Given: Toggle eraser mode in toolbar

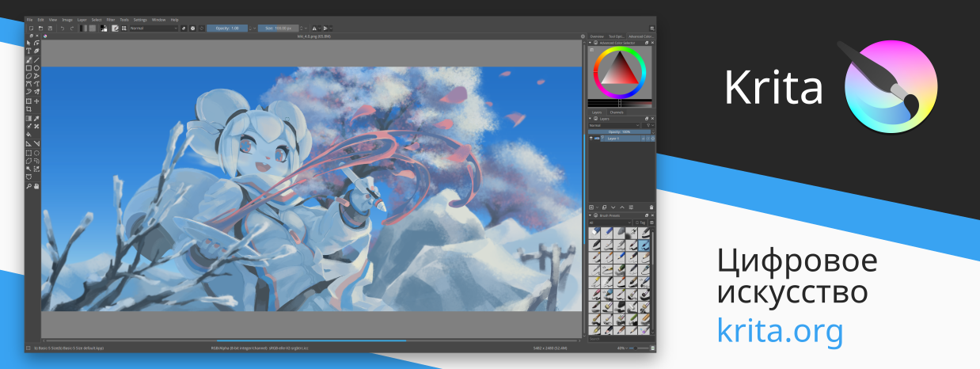Looking at the screenshot, I should (184, 29).
